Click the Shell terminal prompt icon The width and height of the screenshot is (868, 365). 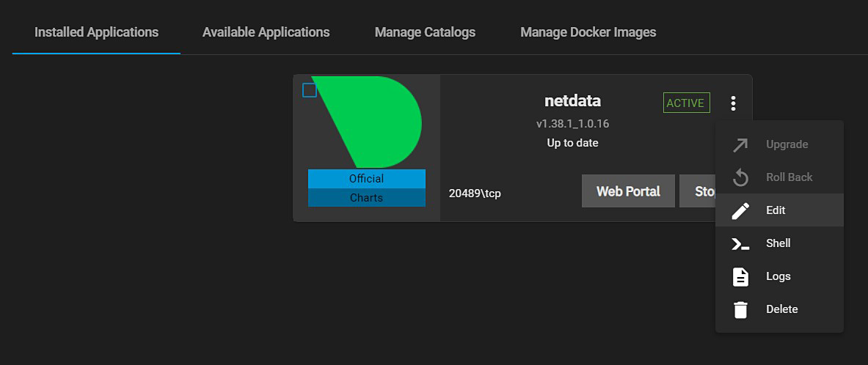[740, 243]
